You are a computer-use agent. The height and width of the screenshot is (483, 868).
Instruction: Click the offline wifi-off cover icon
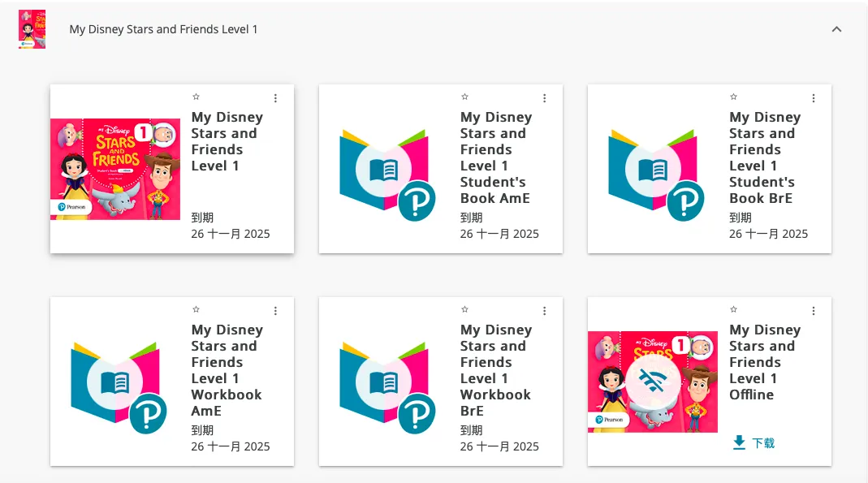[652, 382]
